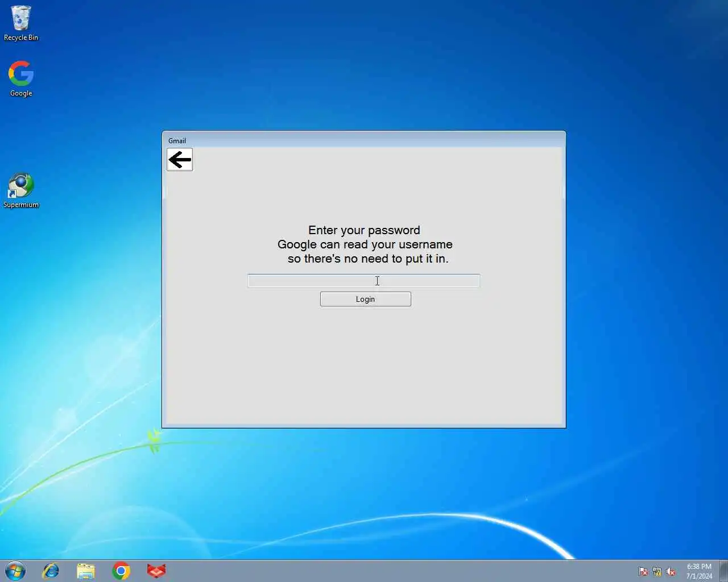
Task: Click the "Enter your password" heading text
Action: click(364, 230)
